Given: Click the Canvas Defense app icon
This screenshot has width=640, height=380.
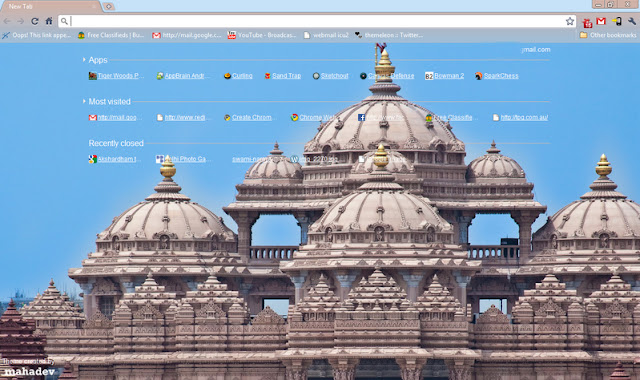Looking at the screenshot, I should pos(363,76).
